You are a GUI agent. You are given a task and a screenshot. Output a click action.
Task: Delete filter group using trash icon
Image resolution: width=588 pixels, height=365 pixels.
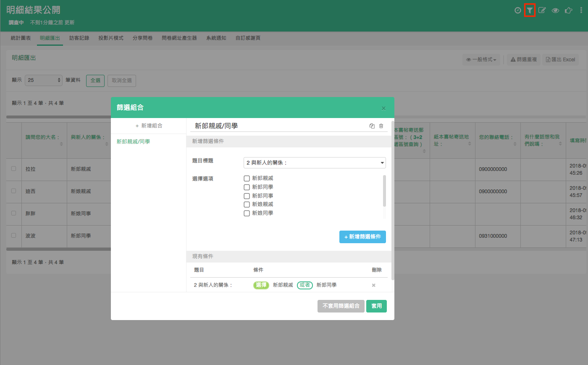coord(381,126)
